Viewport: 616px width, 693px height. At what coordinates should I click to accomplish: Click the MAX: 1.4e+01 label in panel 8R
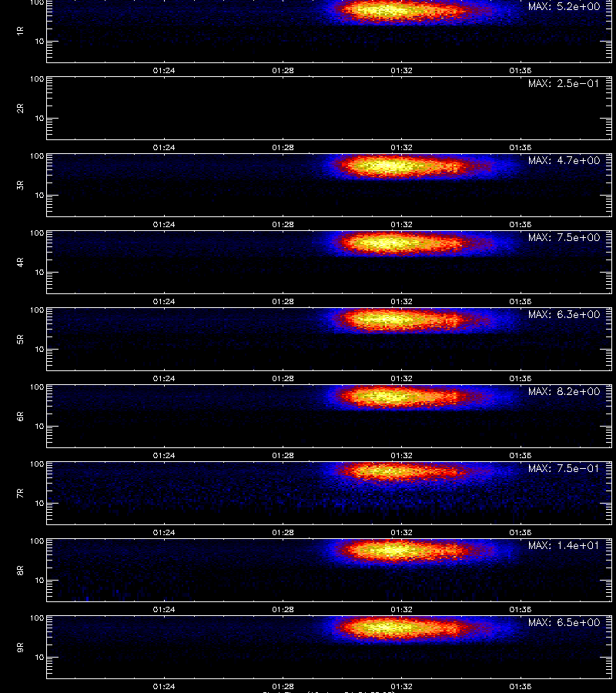(x=564, y=545)
